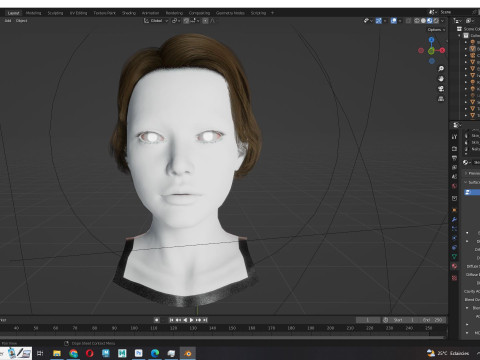The height and width of the screenshot is (360, 480).
Task: Open the overlays settings dropdown arrow
Action: 400,21
